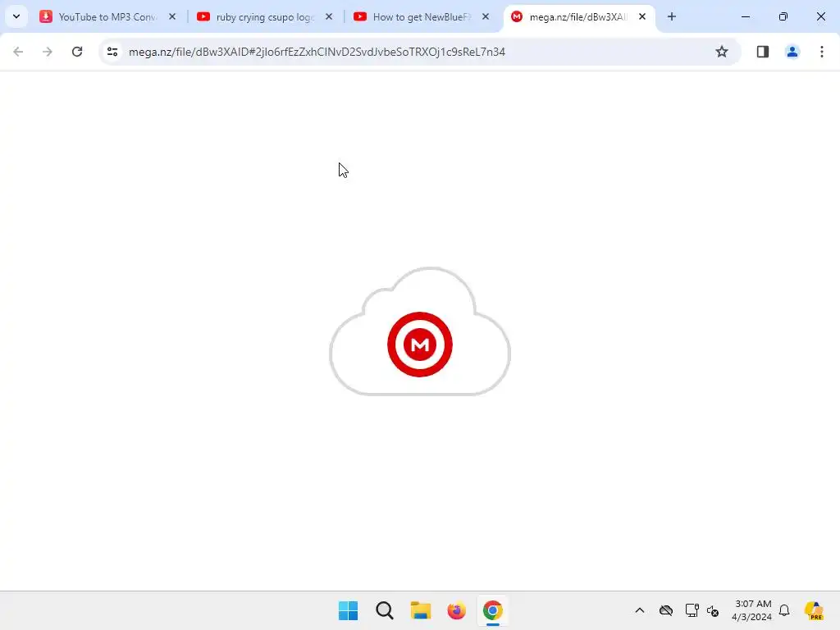Open Firefox from the taskbar

coord(456,610)
